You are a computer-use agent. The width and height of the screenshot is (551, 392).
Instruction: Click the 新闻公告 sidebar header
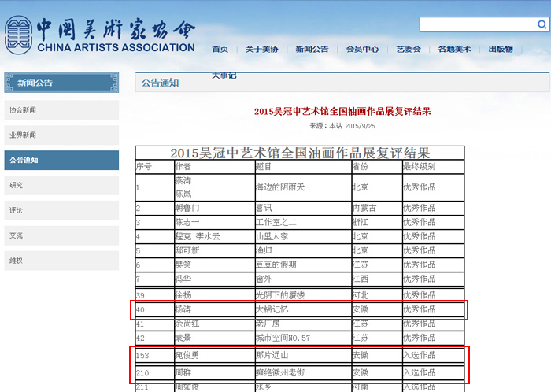(61, 83)
